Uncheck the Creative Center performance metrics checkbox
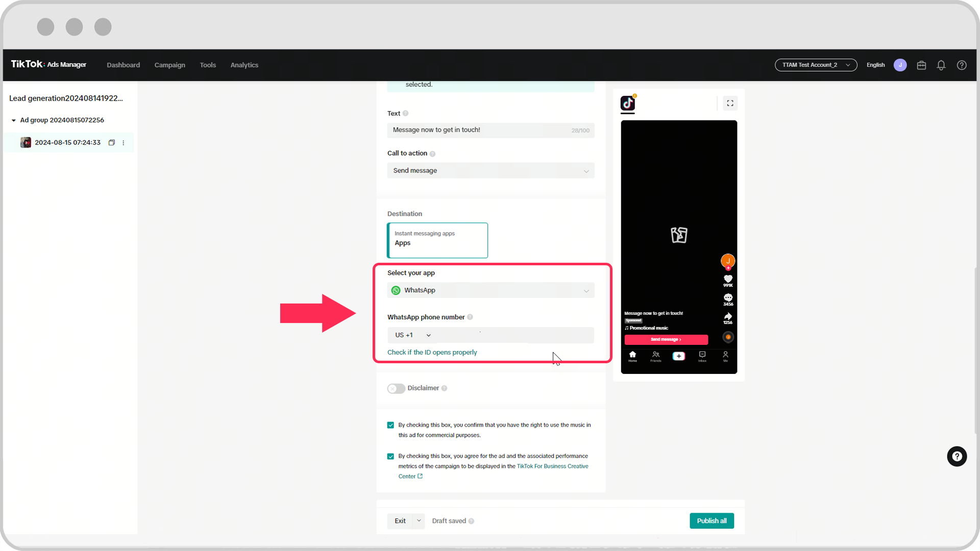 coord(390,456)
